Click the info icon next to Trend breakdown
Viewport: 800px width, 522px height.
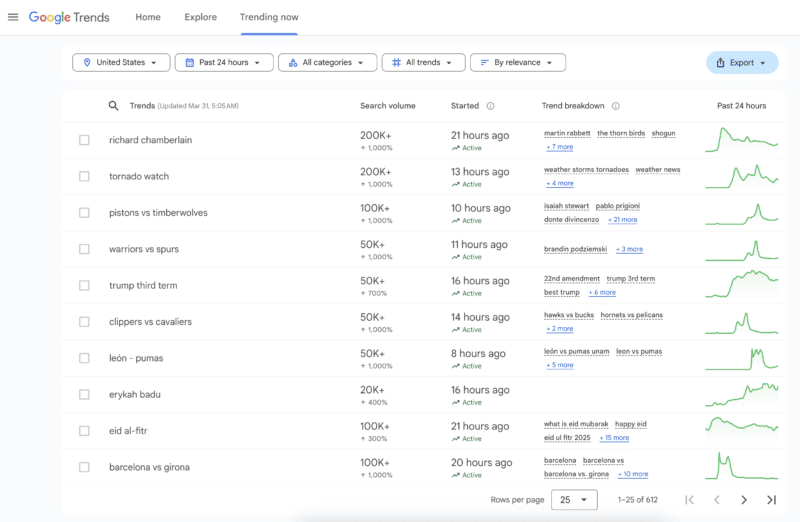pyautogui.click(x=616, y=106)
